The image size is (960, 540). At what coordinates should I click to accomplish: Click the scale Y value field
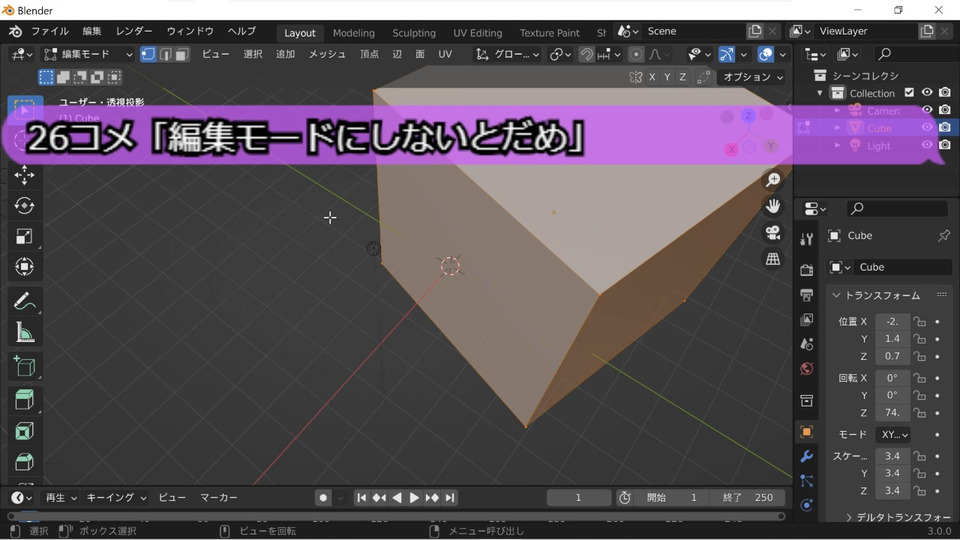pos(892,473)
